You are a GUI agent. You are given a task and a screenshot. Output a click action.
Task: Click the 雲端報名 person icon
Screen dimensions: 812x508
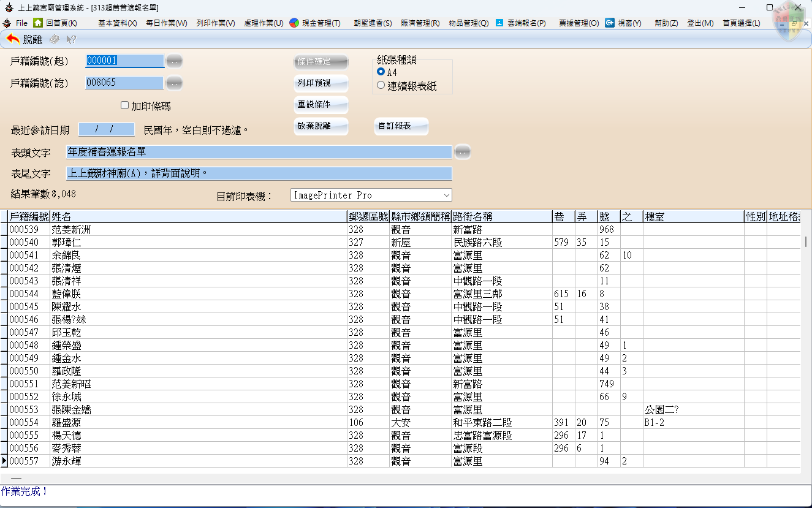[499, 23]
